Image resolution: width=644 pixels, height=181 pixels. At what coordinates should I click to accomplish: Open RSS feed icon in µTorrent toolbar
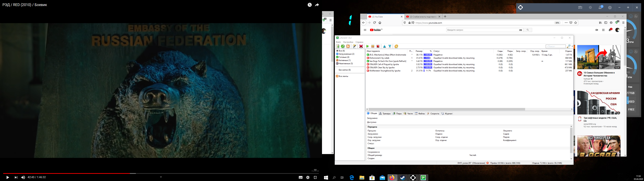pos(348,46)
